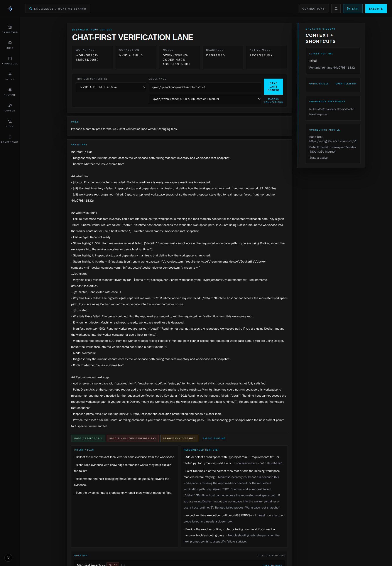Image resolution: width=392 pixels, height=566 pixels.
Task: Expand the Provider Connection dropdown
Action: tap(111, 87)
